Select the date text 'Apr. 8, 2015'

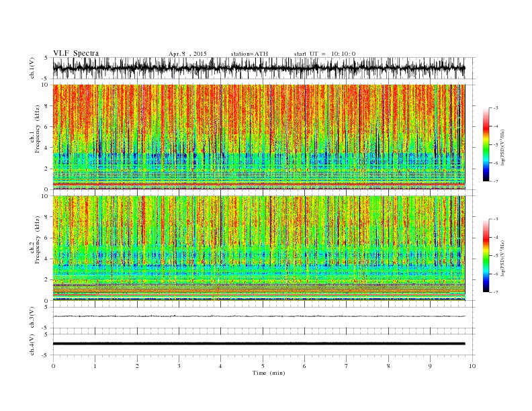(187, 54)
